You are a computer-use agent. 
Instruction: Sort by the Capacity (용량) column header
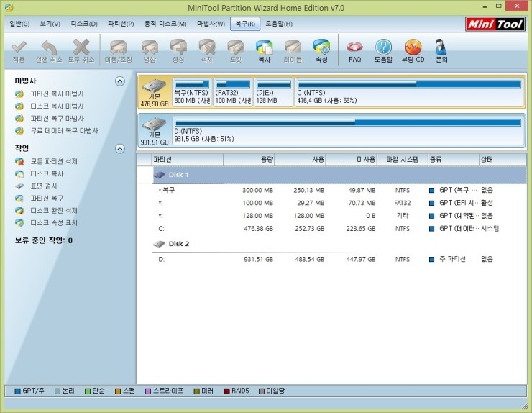pyautogui.click(x=249, y=159)
